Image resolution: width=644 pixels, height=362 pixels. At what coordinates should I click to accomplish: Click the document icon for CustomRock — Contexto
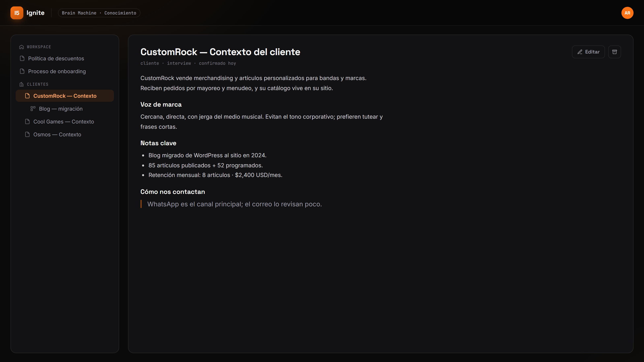pos(27,96)
